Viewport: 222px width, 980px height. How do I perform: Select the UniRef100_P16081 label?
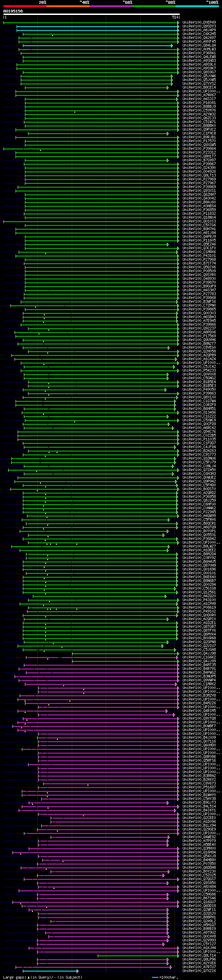point(199,103)
